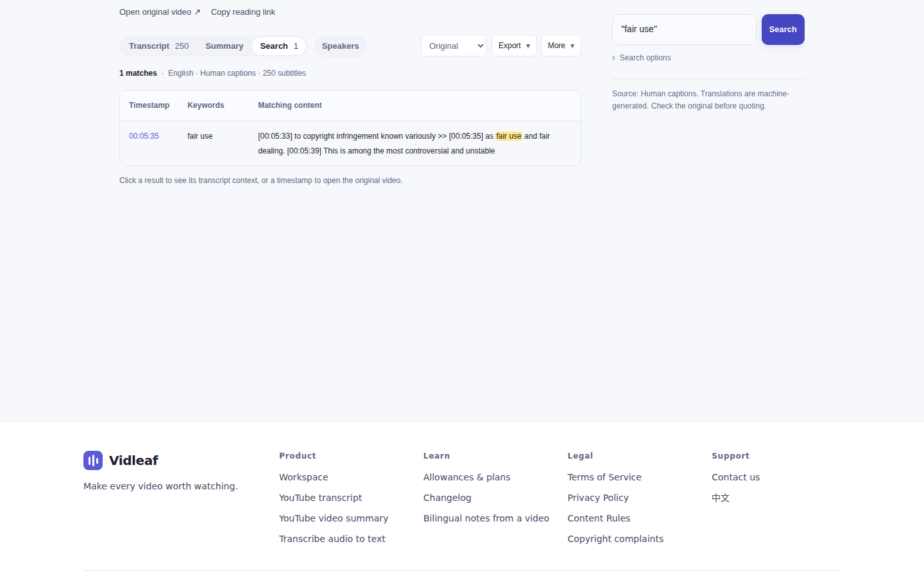
Task: Click the Timestamp column header
Action: [149, 105]
